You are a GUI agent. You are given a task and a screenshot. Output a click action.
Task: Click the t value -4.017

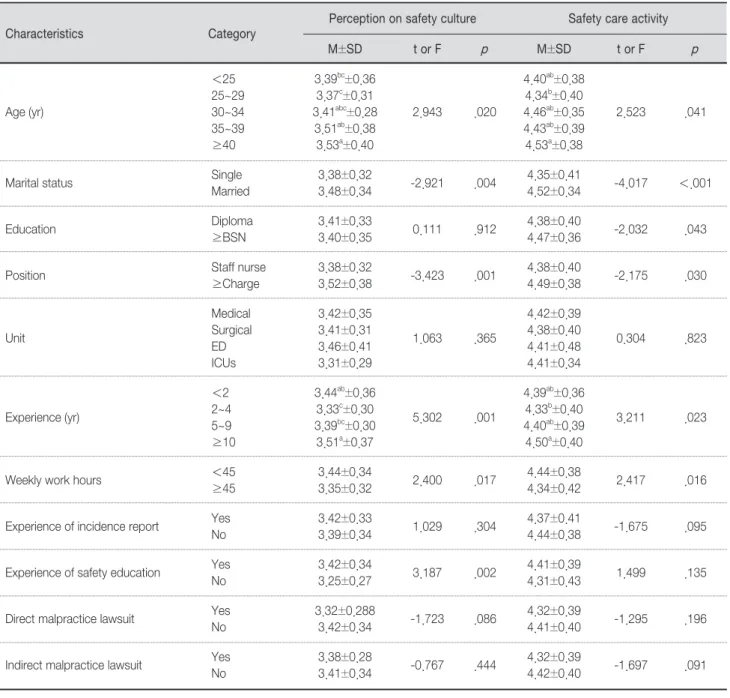click(631, 183)
